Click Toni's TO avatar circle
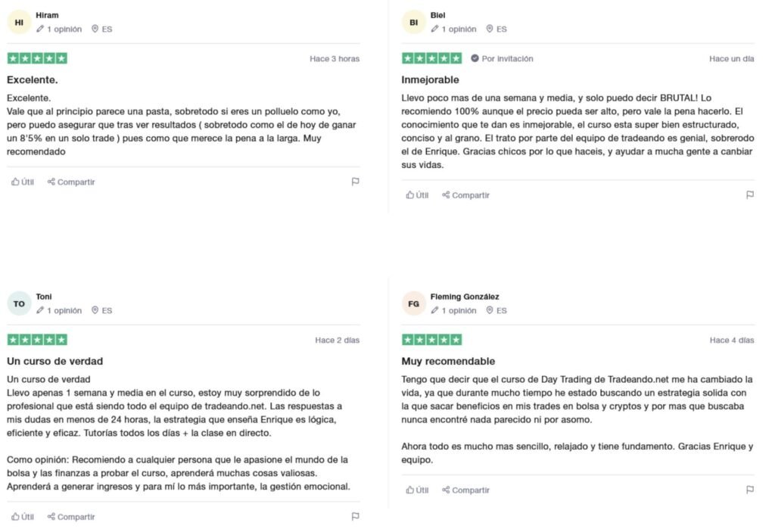This screenshot has width=775, height=532. (19, 303)
